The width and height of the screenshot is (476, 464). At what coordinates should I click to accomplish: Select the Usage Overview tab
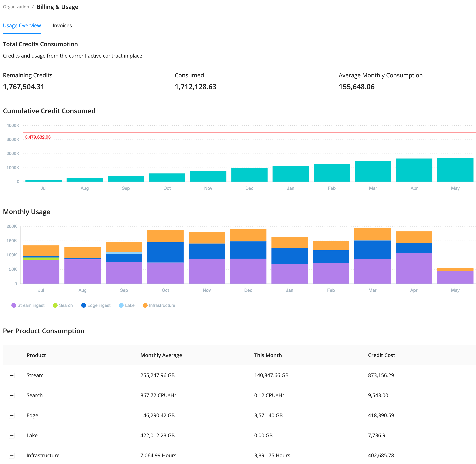22,25
